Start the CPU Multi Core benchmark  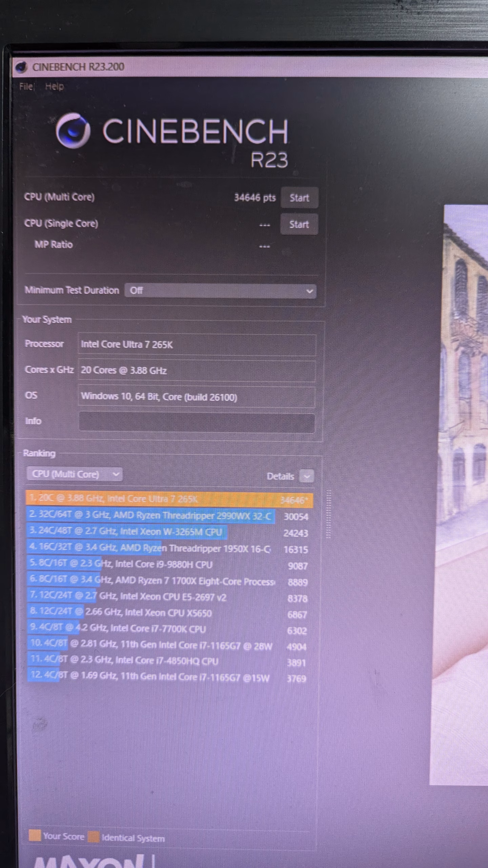tap(299, 198)
